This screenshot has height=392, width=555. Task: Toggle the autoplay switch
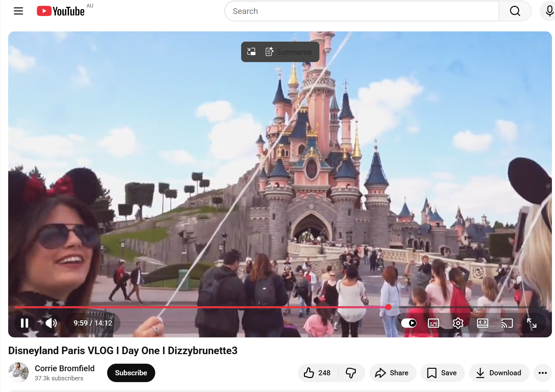tap(409, 323)
